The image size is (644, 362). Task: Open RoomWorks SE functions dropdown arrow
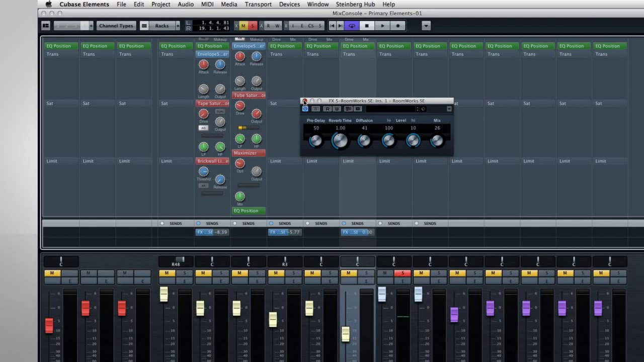(449, 109)
